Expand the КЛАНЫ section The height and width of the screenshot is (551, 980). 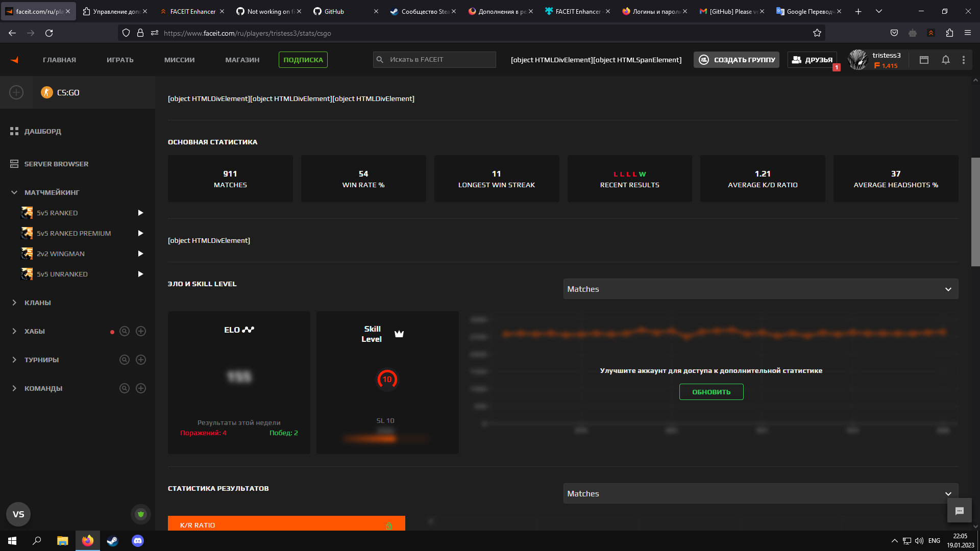tap(14, 303)
